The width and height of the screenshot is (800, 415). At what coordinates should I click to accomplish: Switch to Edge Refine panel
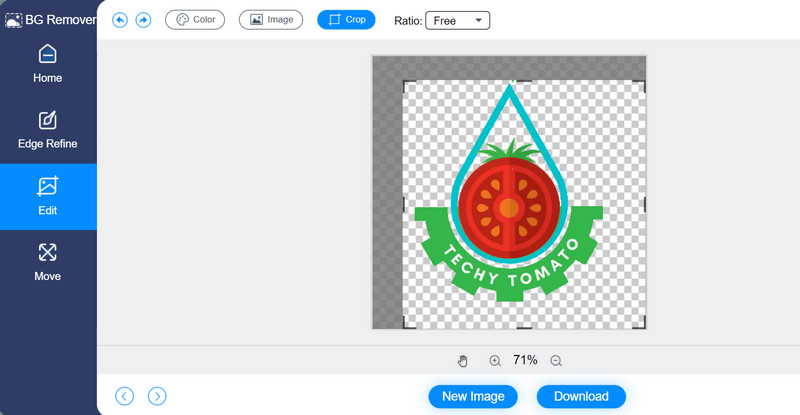coord(47,130)
